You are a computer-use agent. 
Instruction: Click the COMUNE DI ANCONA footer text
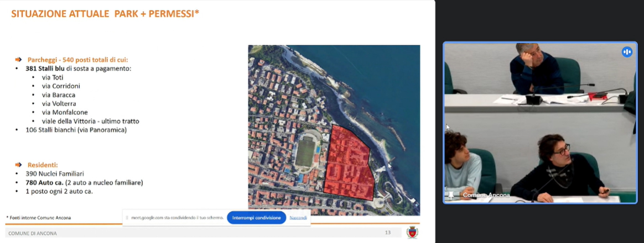pos(33,234)
